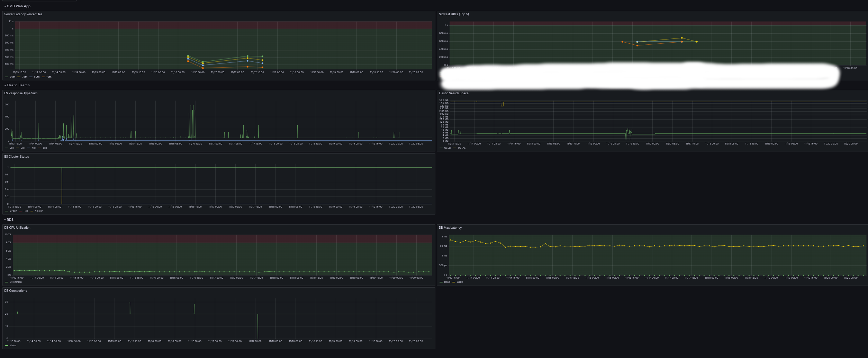Toggle Utilization series in DB CPU legend
868x358 pixels.
(16, 282)
